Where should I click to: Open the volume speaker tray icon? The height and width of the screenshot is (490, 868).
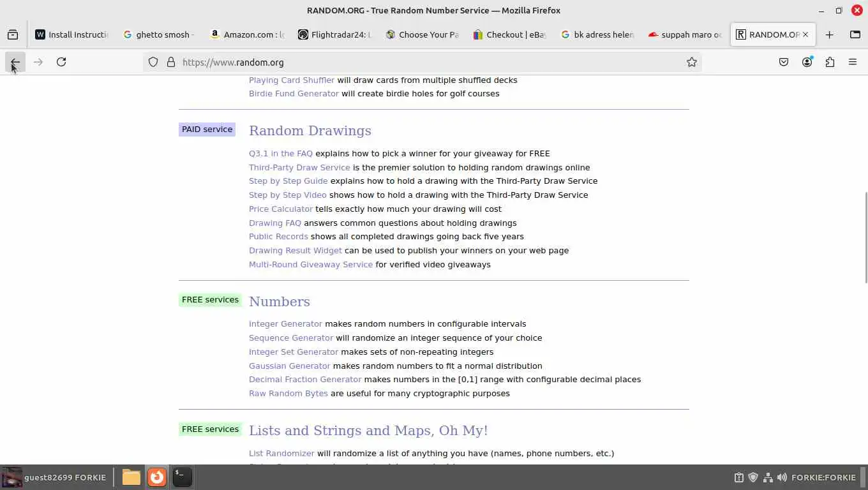(x=782, y=477)
